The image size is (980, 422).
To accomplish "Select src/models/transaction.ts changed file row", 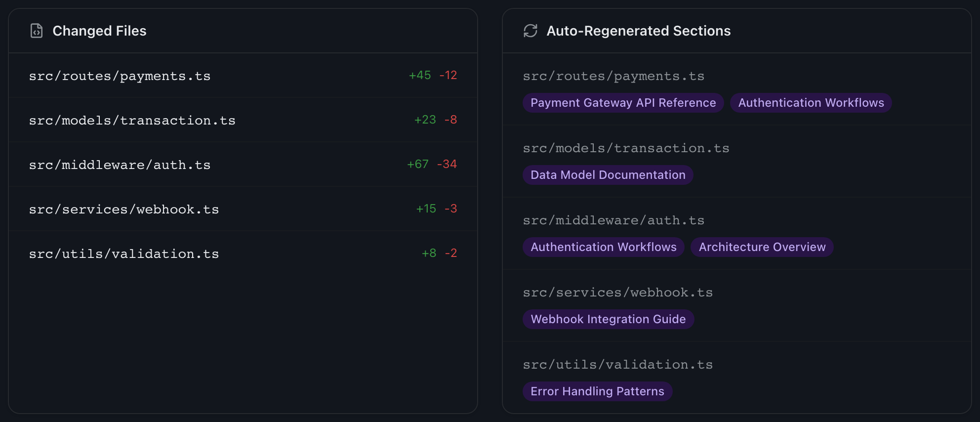I will click(x=132, y=120).
